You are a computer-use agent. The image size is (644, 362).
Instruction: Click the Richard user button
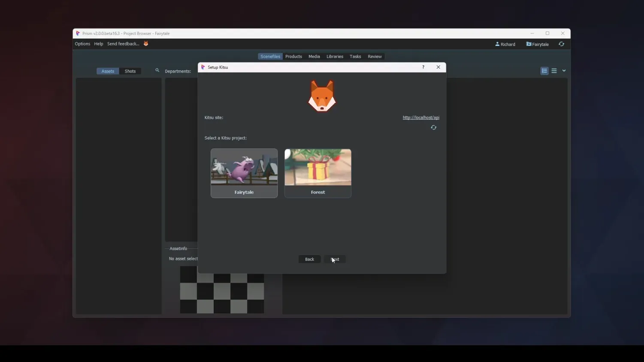click(x=505, y=44)
